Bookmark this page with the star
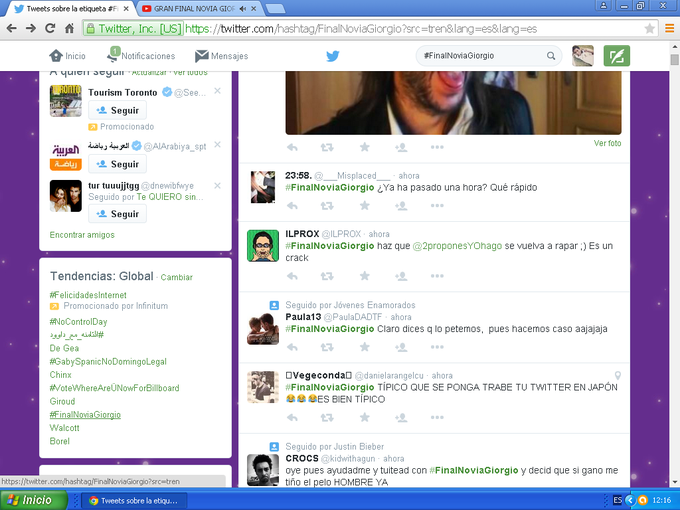Screen dimensions: 680x510 coord(649,29)
